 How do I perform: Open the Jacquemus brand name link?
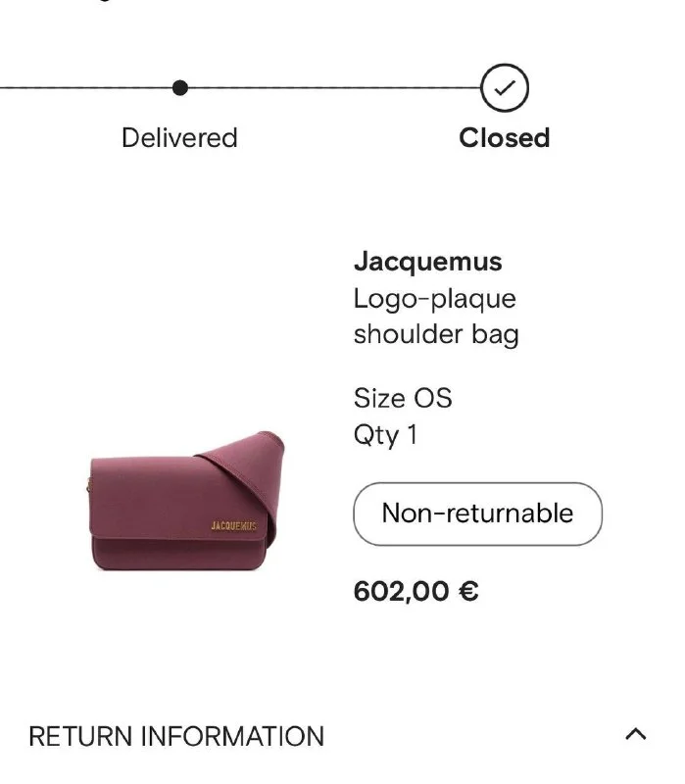click(x=427, y=262)
